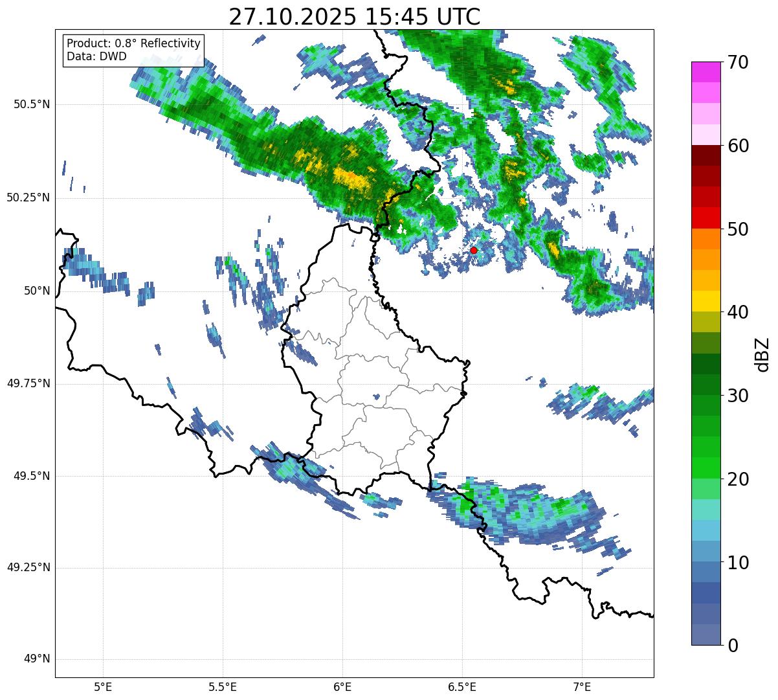Click the 7°E longitude label
The height and width of the screenshot is (700, 778).
pyautogui.click(x=582, y=687)
